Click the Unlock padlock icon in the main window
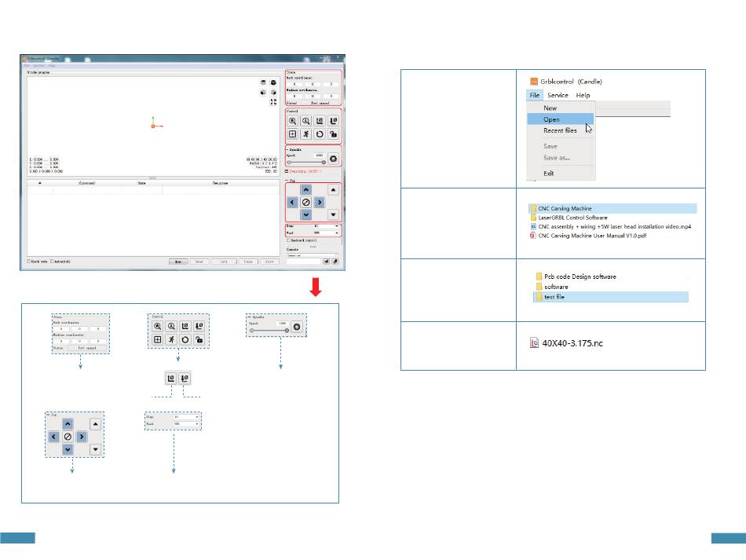Viewport: 746px width, 560px height. click(334, 134)
